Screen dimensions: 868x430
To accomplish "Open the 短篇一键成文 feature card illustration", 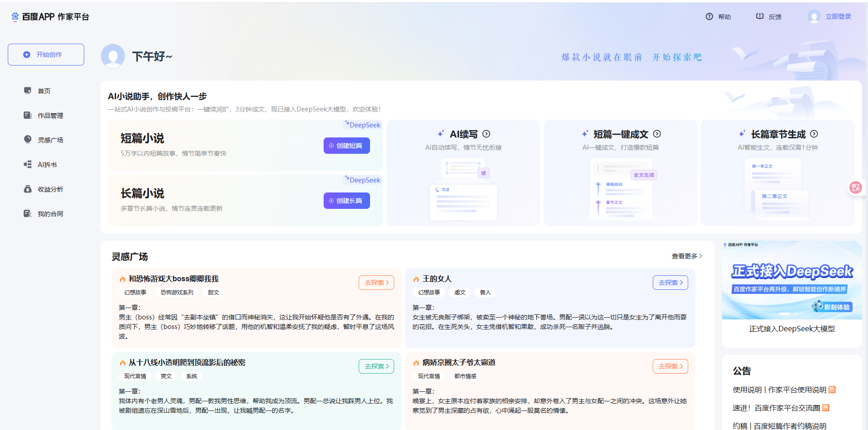I will [621, 190].
